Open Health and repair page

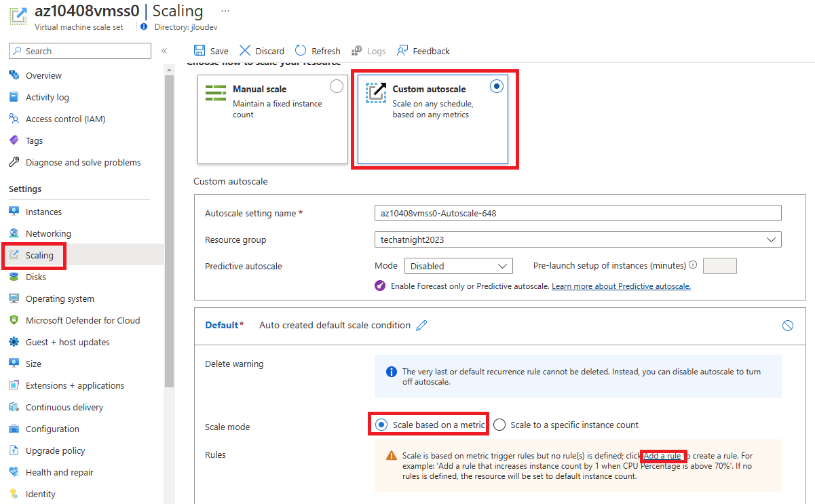click(60, 472)
